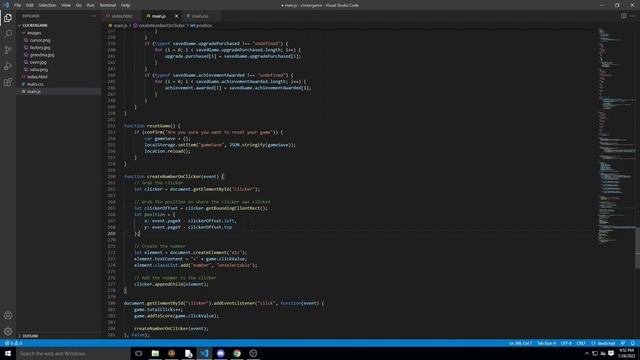This screenshot has height=360, width=640.
Task: Click the taskbar clock and date
Action: click(x=627, y=353)
